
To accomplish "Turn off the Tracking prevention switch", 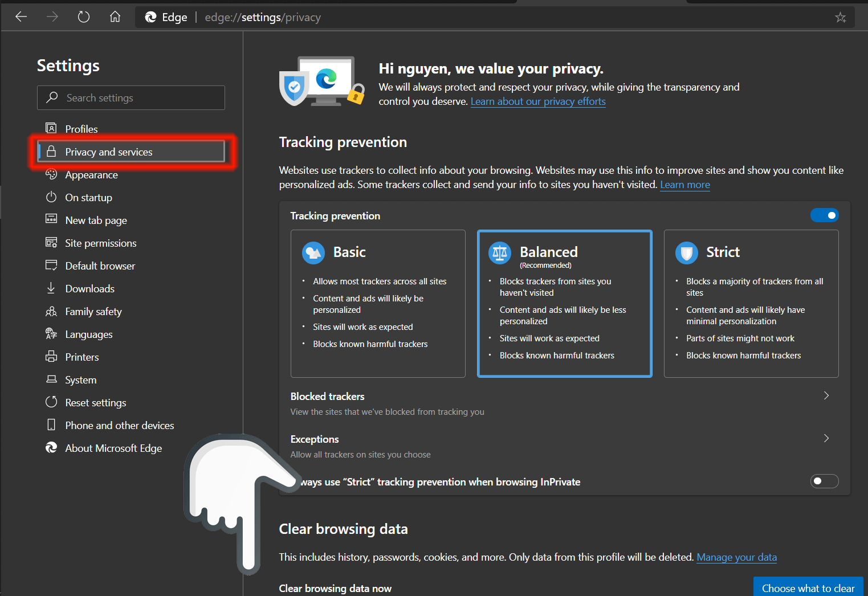I will pos(824,215).
